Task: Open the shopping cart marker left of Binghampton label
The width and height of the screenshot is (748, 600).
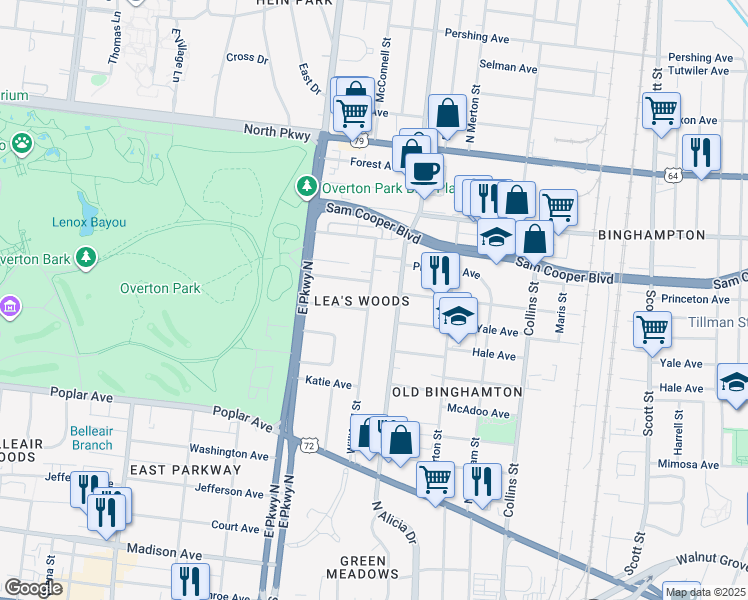Action: click(x=558, y=209)
